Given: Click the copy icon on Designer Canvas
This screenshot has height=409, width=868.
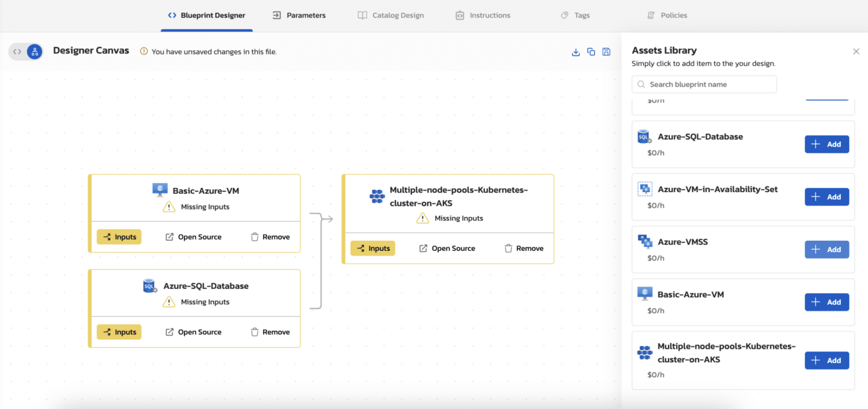Looking at the screenshot, I should tap(591, 52).
